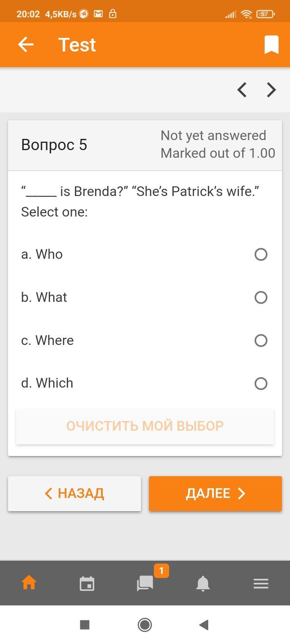Tap the back arrow in header

point(26,45)
